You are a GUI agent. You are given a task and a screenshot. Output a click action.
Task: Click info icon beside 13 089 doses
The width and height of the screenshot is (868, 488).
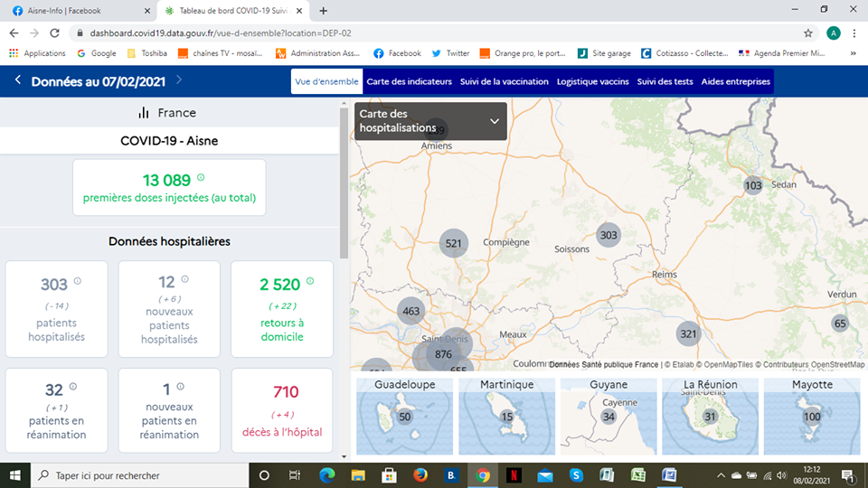pyautogui.click(x=201, y=178)
